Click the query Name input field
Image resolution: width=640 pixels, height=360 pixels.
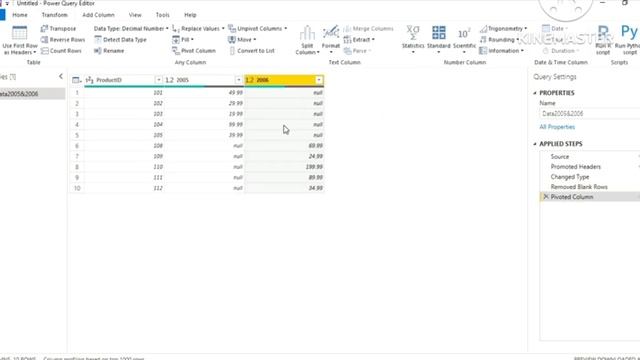pos(589,113)
